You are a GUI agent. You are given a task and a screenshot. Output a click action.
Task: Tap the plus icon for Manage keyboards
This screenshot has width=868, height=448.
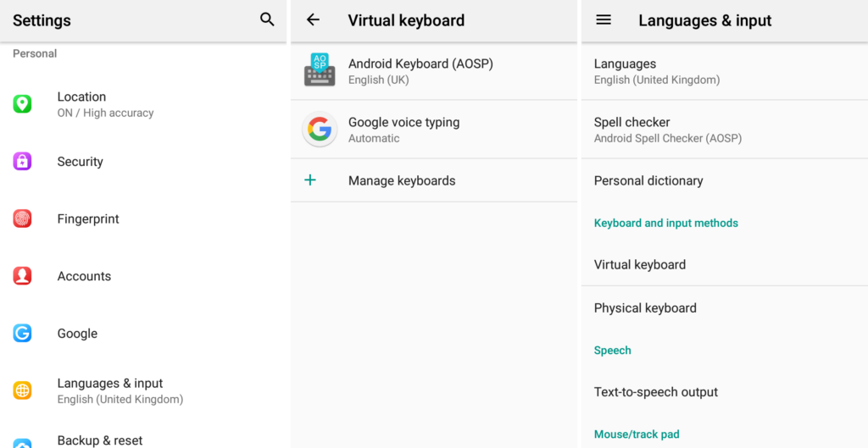pyautogui.click(x=310, y=180)
